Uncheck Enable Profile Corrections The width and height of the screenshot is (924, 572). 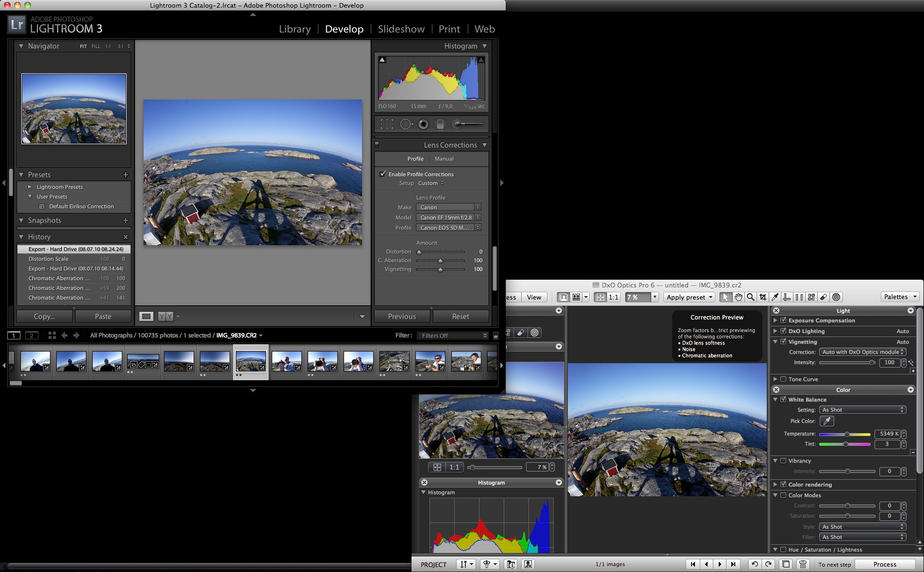click(382, 174)
